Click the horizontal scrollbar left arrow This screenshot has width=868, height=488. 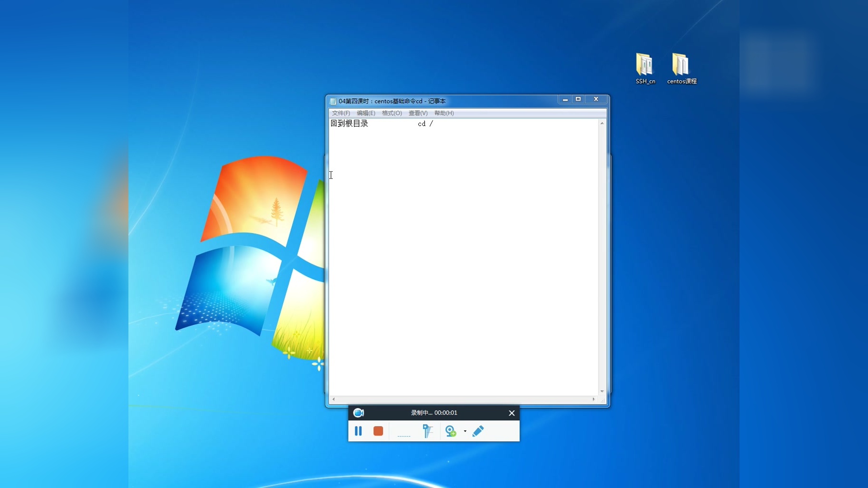(x=333, y=399)
